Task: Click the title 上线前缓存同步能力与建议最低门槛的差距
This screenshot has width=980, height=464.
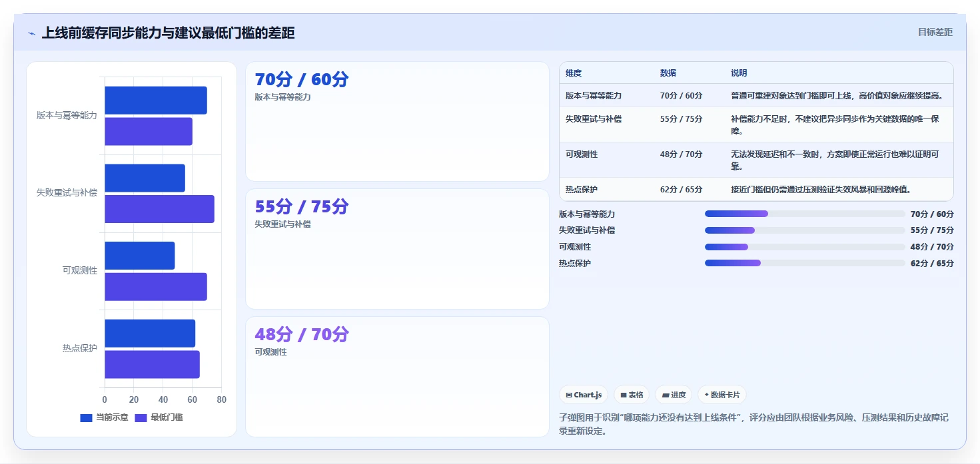Action: coord(168,33)
